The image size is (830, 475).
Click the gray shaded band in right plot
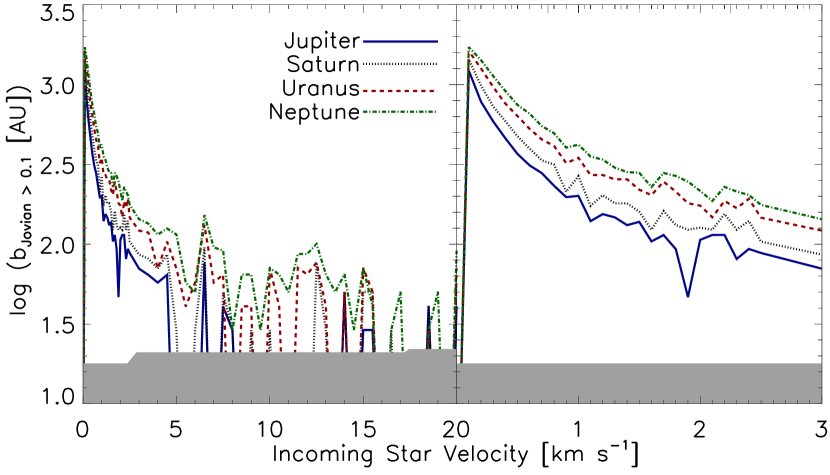(640, 383)
